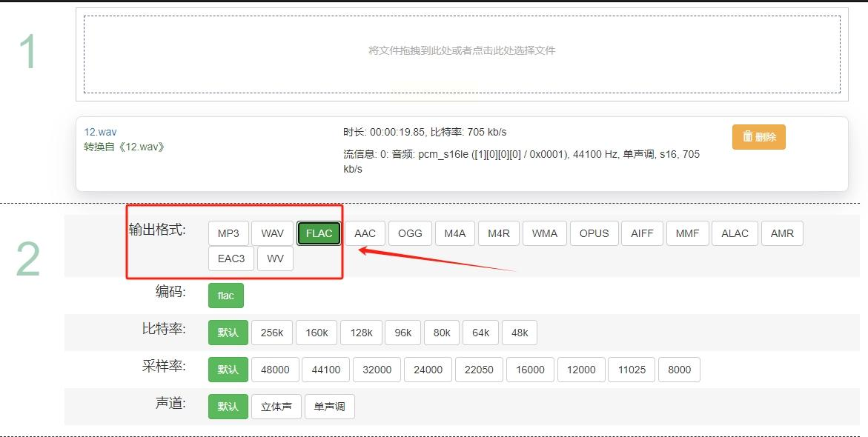Set channel to 默认 (default)
The height and width of the screenshot is (437, 868).
(228, 407)
